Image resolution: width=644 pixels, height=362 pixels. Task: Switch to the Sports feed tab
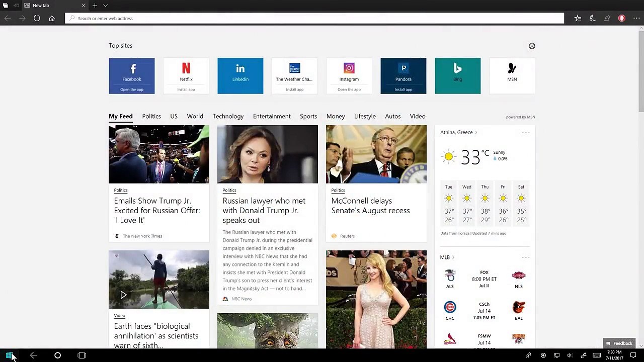coord(308,116)
